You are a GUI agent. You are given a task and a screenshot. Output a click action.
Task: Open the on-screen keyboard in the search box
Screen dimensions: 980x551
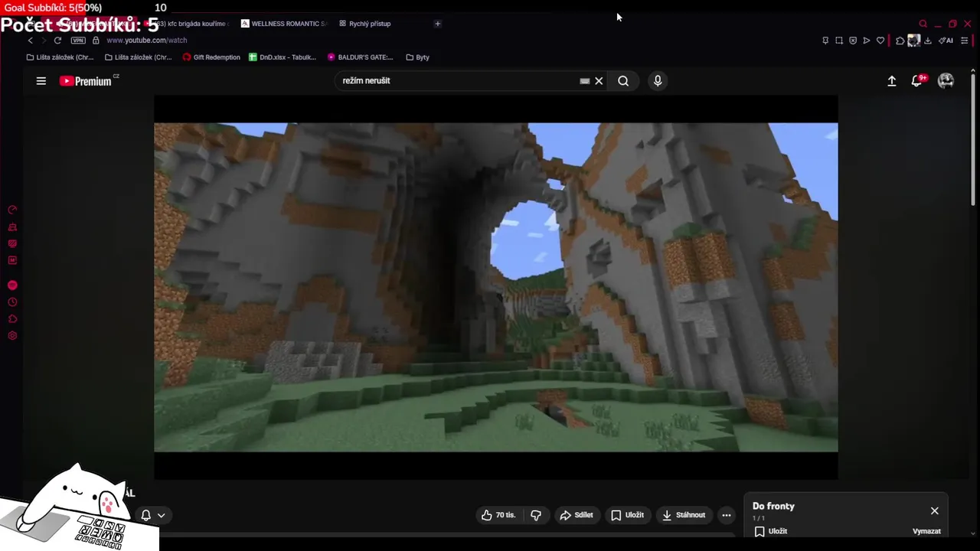click(585, 81)
